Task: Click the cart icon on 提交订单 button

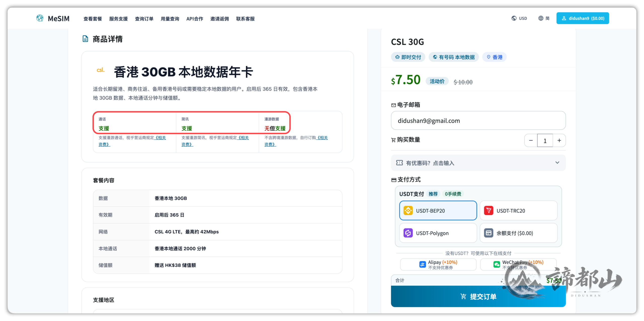Action: [463, 296]
